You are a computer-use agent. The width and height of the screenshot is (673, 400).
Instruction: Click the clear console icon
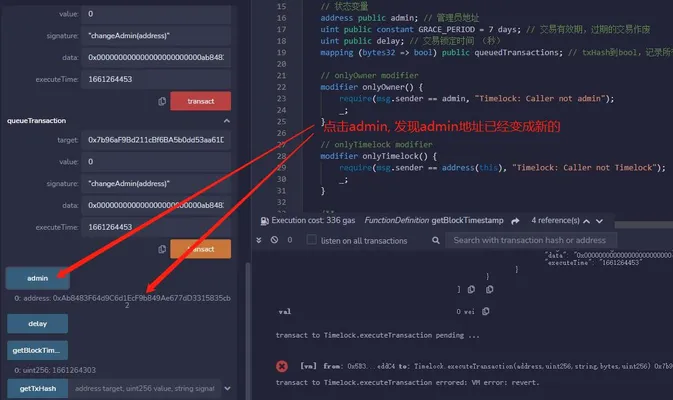[x=274, y=240]
